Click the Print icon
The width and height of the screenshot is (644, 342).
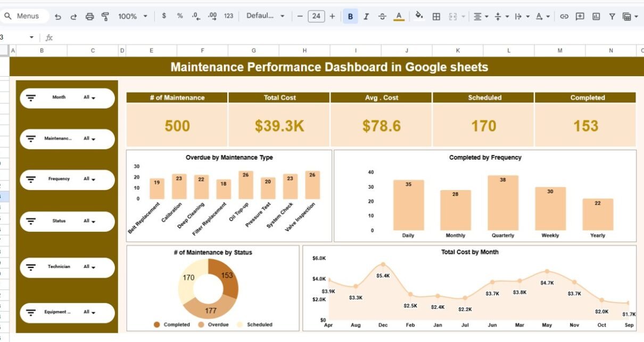[x=90, y=17]
